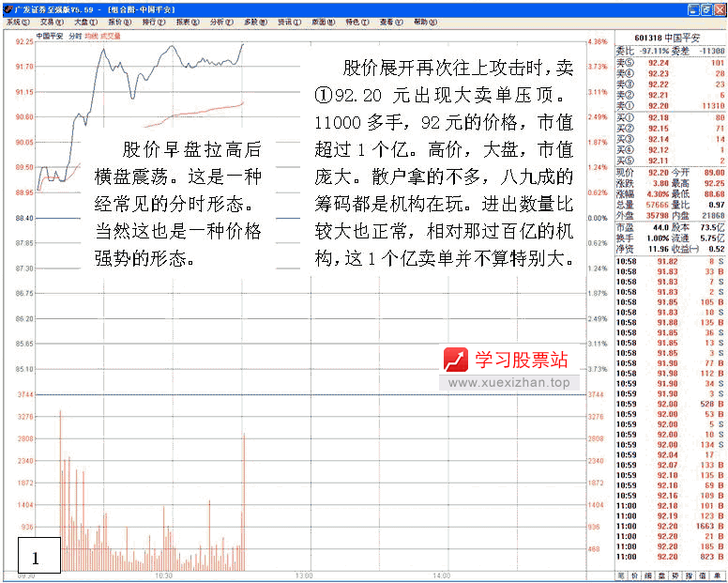Select the 10:59 tick row with 528 B
The image size is (728, 583).
[x=671, y=404]
